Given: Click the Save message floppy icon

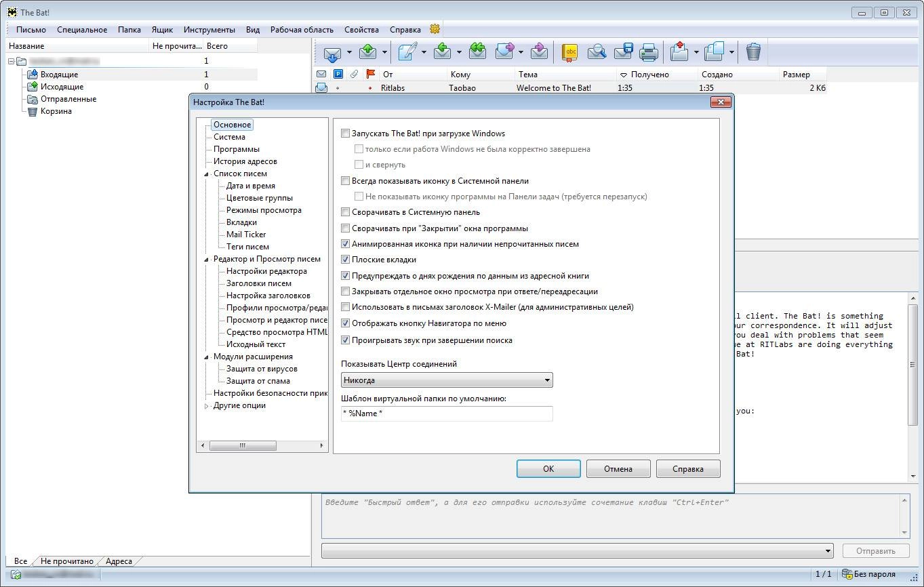Looking at the screenshot, I should pos(623,52).
